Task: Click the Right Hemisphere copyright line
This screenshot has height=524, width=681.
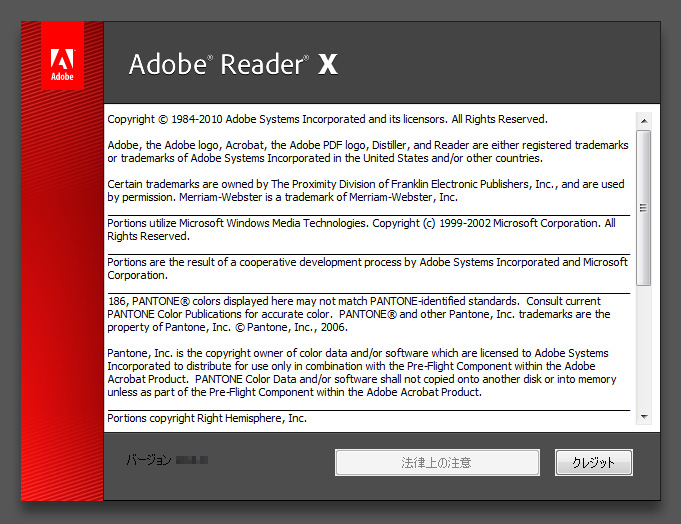Action: (x=207, y=418)
